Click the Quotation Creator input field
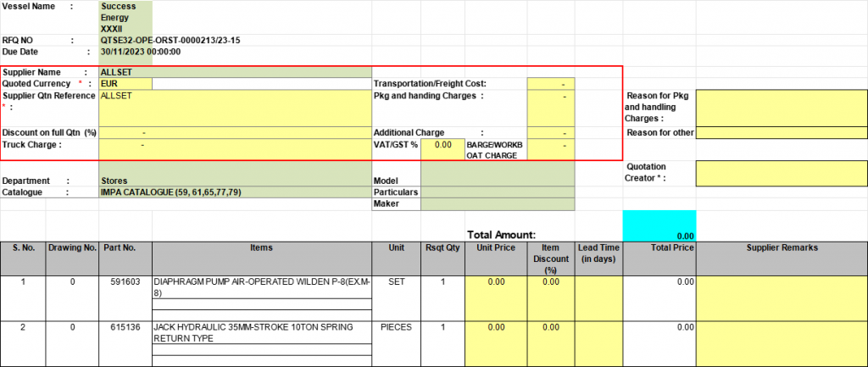This screenshot has height=367, width=868. 781,172
